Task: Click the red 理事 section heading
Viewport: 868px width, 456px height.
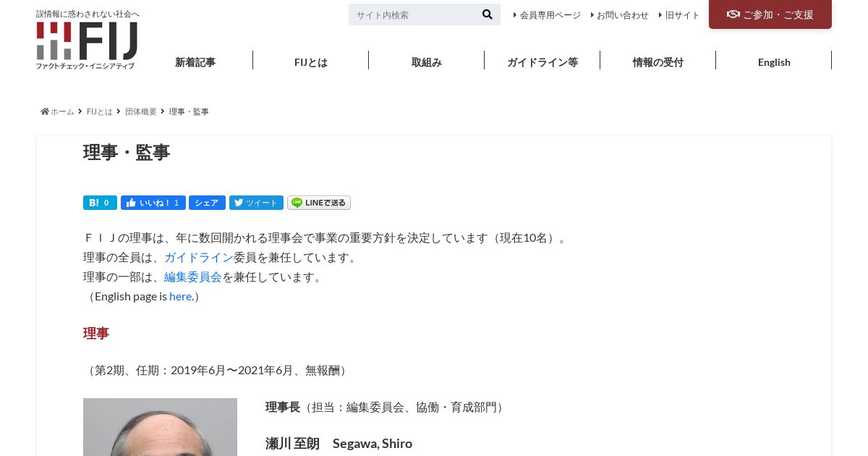Action: coord(96,333)
